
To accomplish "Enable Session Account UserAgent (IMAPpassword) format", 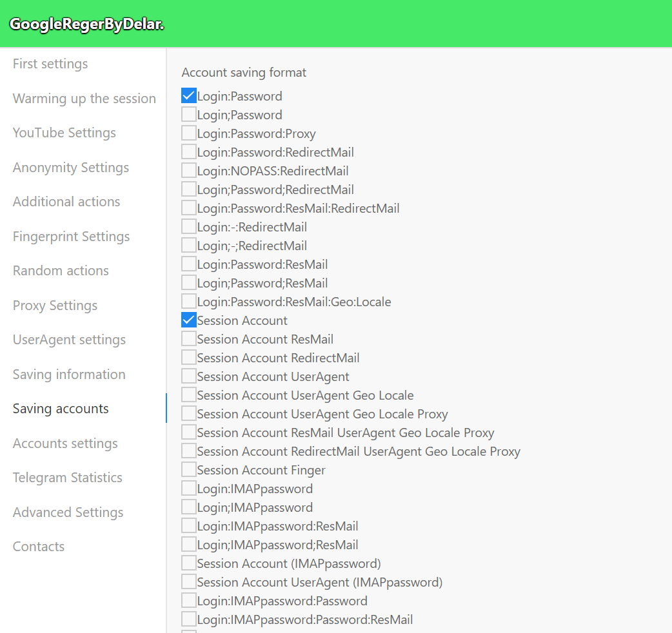I will point(188,582).
